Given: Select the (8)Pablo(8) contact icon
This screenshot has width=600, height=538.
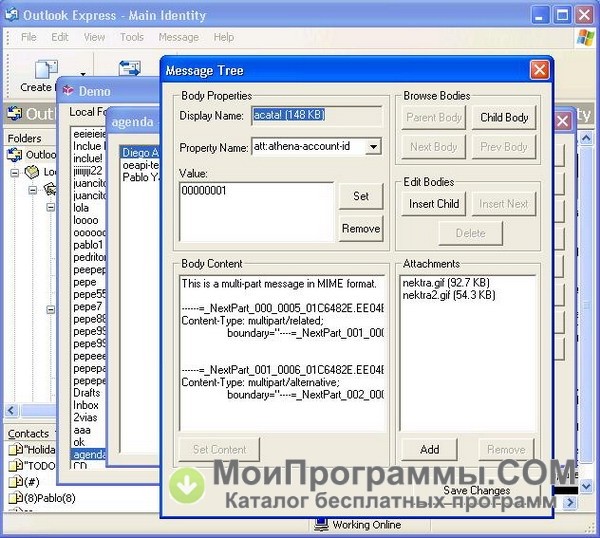Looking at the screenshot, I should (16, 497).
